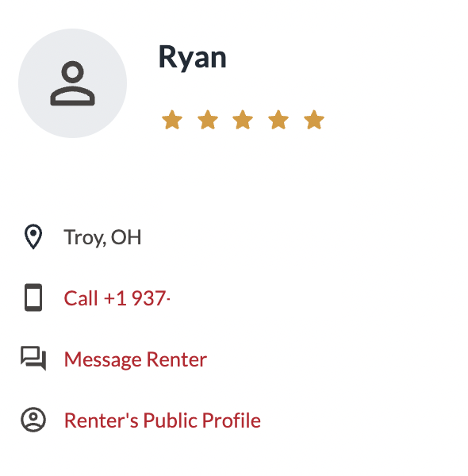
Task: Click the word Profile in profile link
Action: tap(232, 420)
